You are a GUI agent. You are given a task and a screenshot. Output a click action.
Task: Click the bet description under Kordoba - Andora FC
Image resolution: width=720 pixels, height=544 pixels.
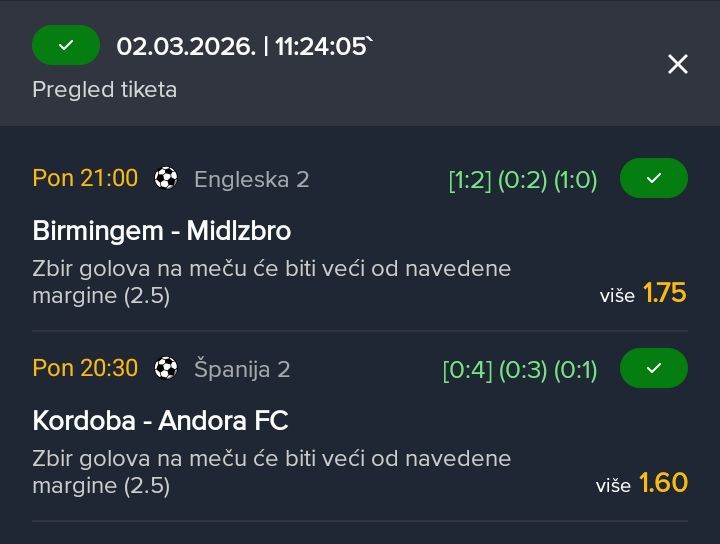tap(272, 472)
